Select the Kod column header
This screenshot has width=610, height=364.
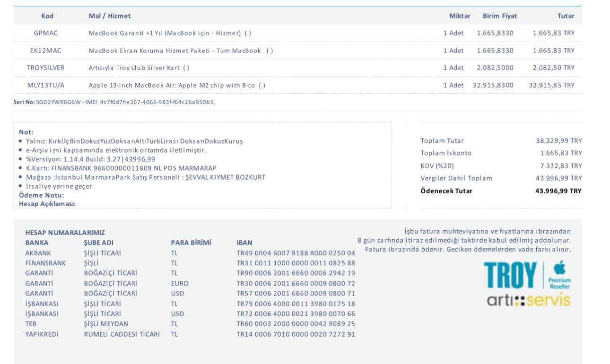tap(47, 16)
